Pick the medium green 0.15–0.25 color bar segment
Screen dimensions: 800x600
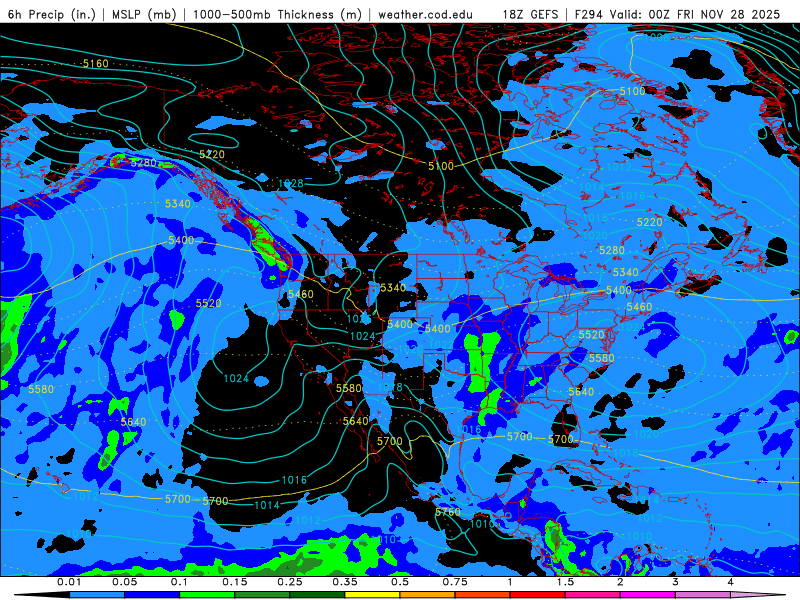click(262, 595)
